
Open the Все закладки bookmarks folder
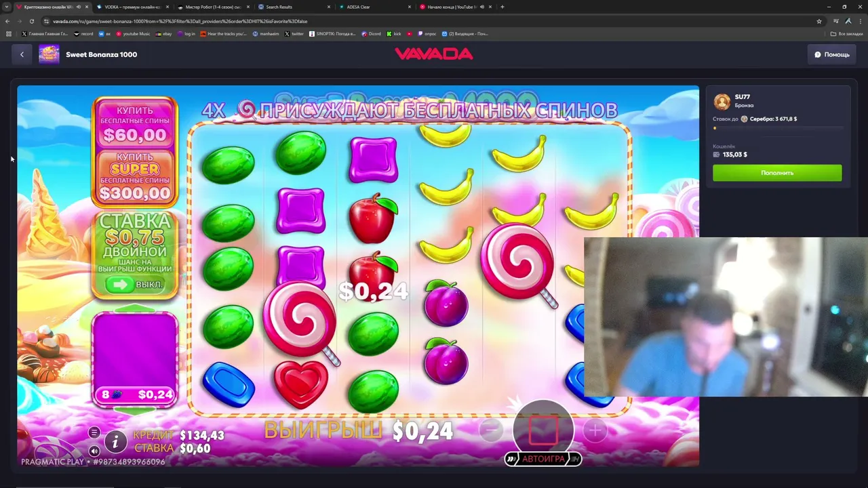coord(847,34)
